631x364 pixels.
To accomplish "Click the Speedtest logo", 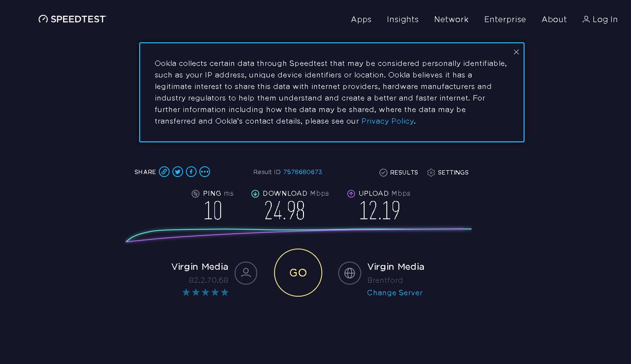I will [73, 19].
